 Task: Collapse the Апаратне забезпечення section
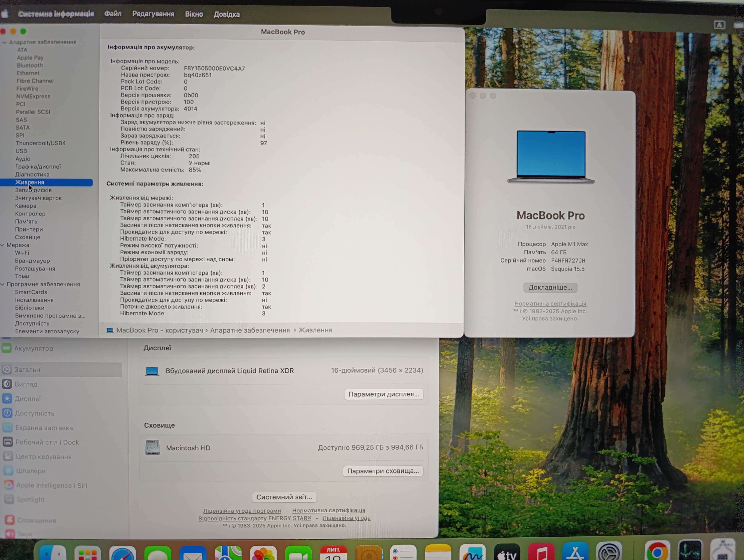click(x=4, y=42)
